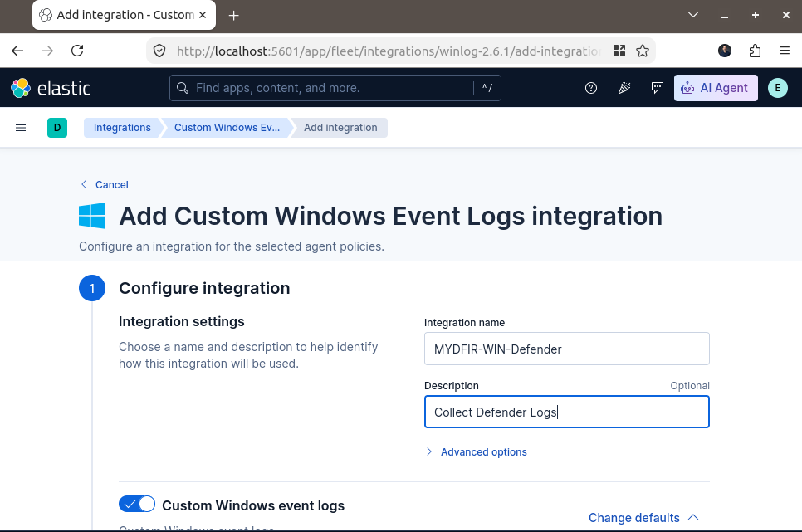802x532 pixels.
Task: Launch the AI Agent button
Action: click(x=716, y=88)
